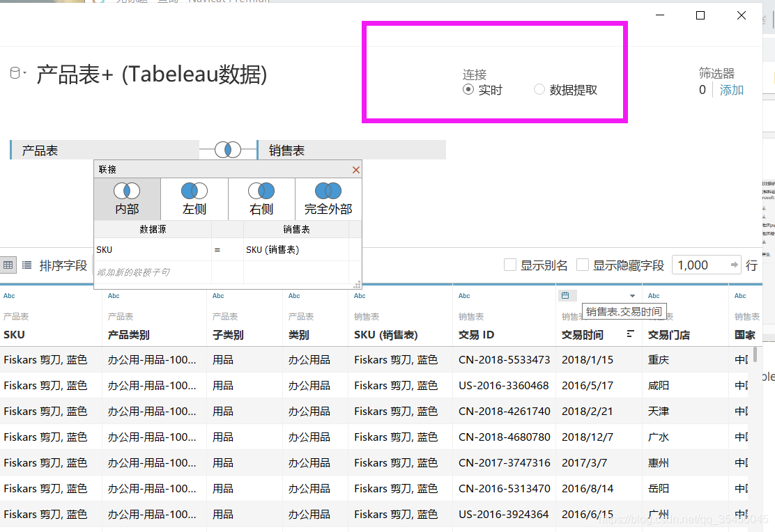The width and height of the screenshot is (775, 532).
Task: Click the 交易门店 column header
Action: [x=669, y=334]
